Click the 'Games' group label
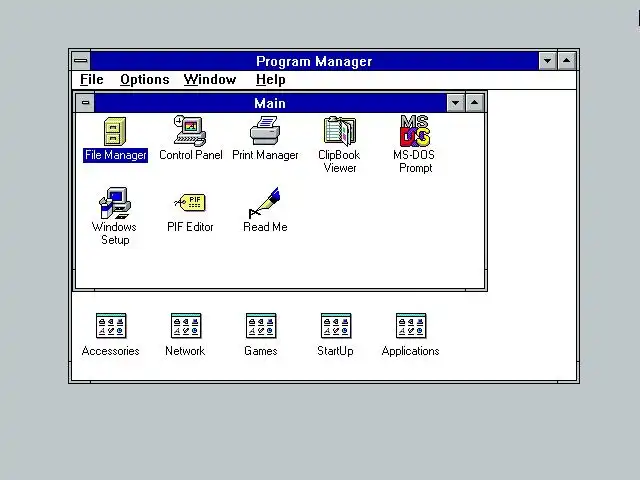 (261, 351)
